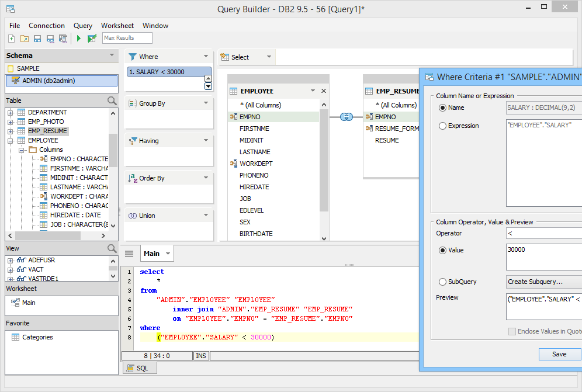Click the Operator field showing <
Image resolution: width=582 pixels, height=392 pixels.
(x=544, y=234)
